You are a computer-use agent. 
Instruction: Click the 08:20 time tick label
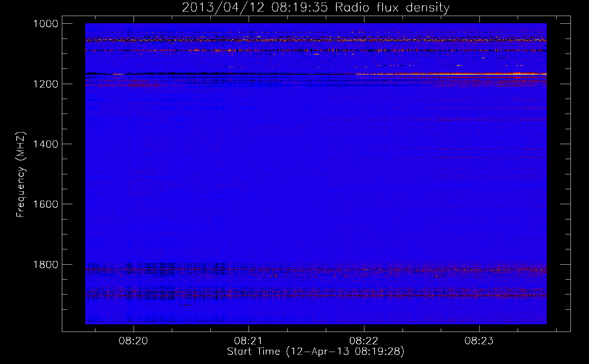[x=134, y=341]
